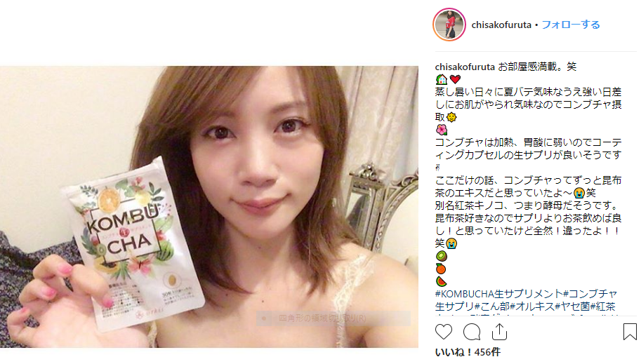
Task: Click the watermelon emoji in the caption
Action: coord(441,281)
